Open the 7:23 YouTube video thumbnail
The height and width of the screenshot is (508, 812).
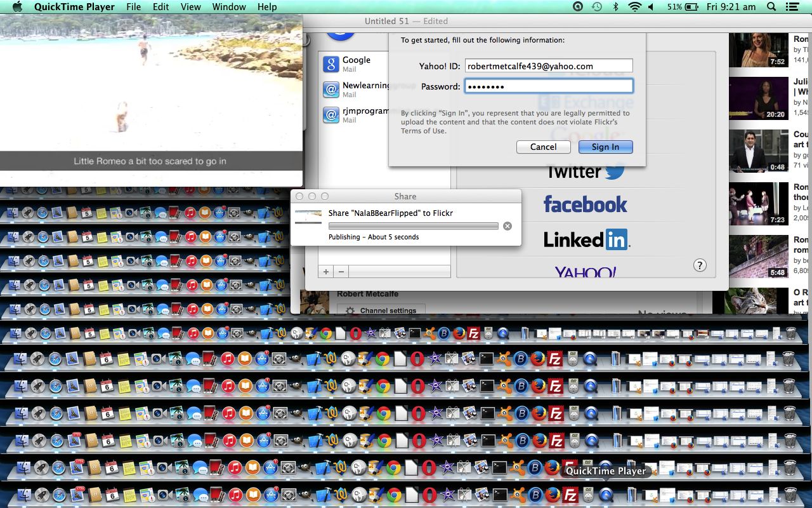click(x=758, y=204)
